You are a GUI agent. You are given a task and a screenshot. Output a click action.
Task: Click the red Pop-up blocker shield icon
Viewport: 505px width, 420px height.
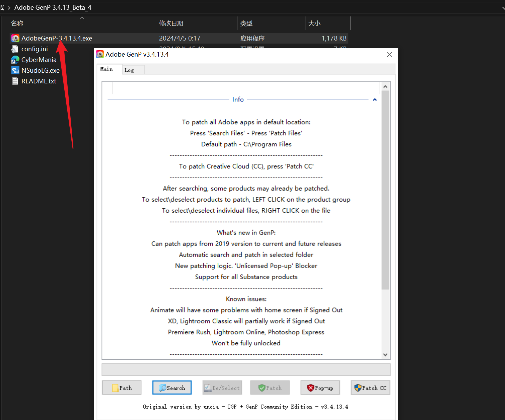tap(310, 388)
